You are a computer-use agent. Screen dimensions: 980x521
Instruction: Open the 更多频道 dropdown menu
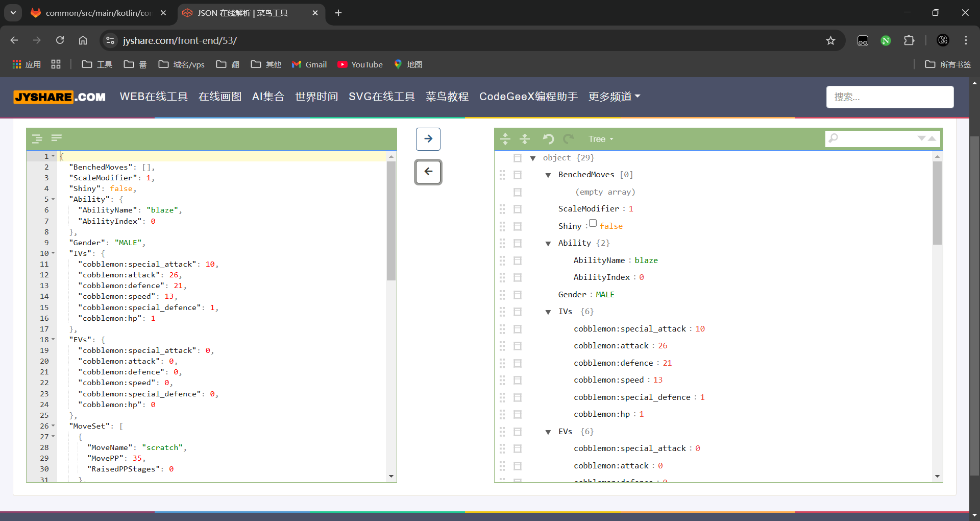click(614, 97)
